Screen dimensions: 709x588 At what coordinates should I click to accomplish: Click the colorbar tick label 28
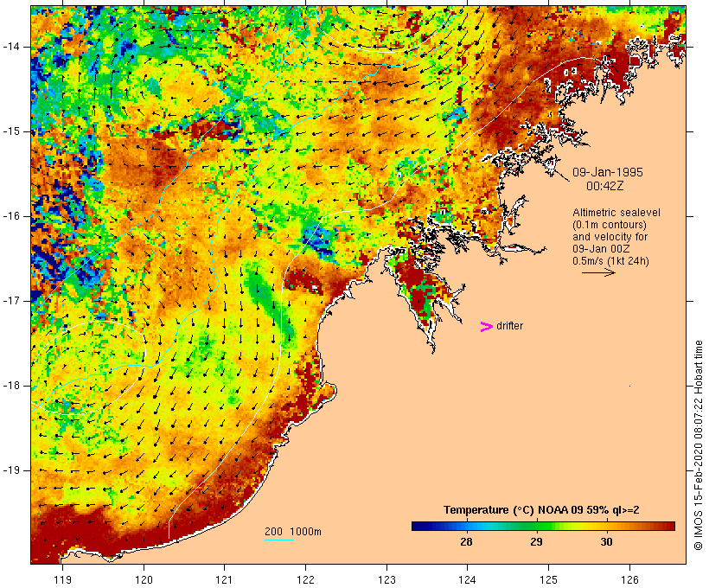(466, 541)
